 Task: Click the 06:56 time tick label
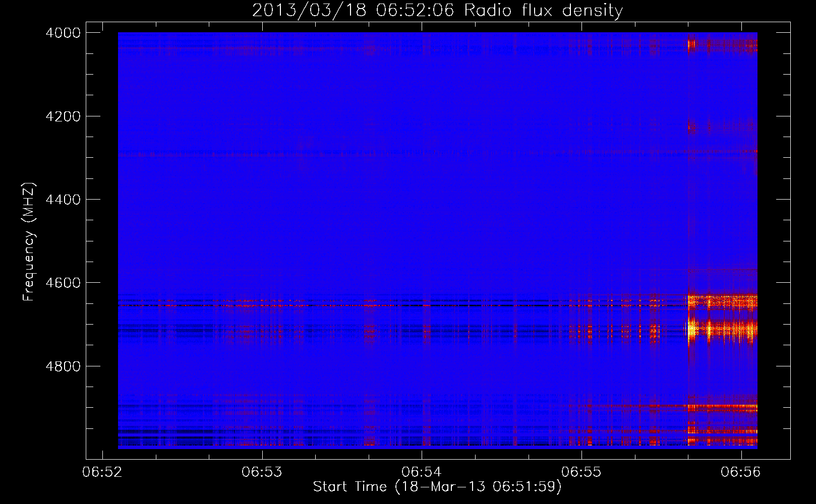tap(741, 472)
